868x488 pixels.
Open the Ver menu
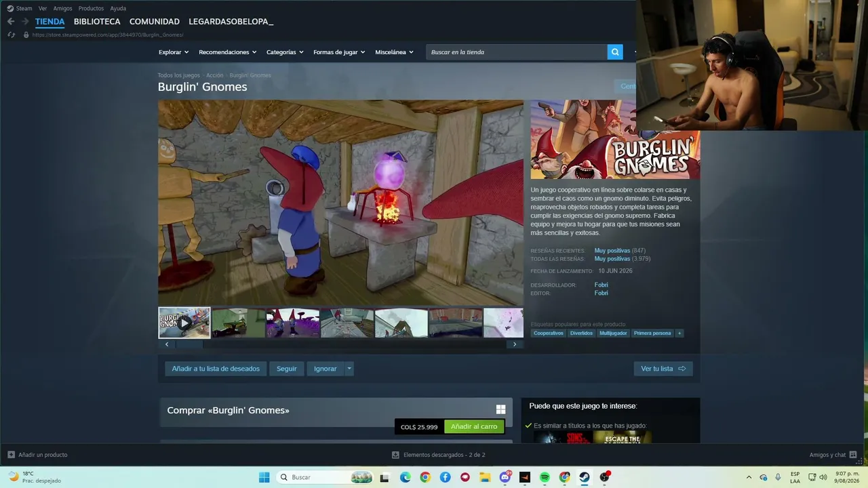43,8
